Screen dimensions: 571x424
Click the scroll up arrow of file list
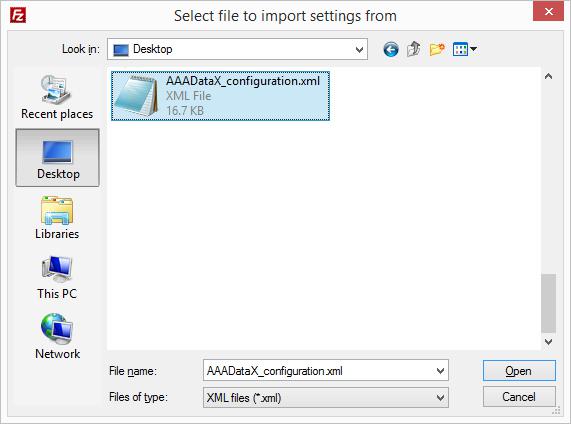(x=548, y=76)
